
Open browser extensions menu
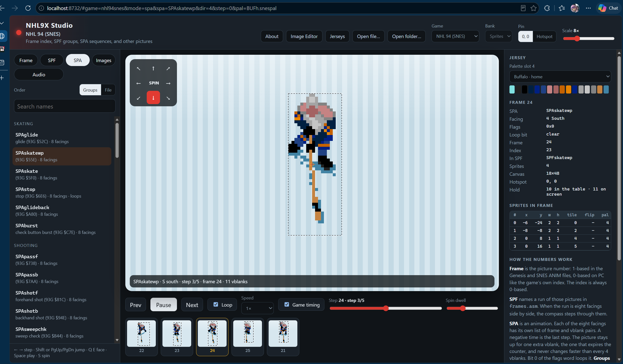[x=547, y=8]
